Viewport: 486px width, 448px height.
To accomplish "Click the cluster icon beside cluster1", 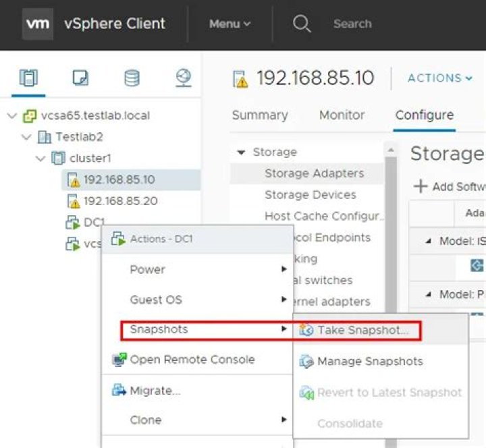I will [58, 159].
